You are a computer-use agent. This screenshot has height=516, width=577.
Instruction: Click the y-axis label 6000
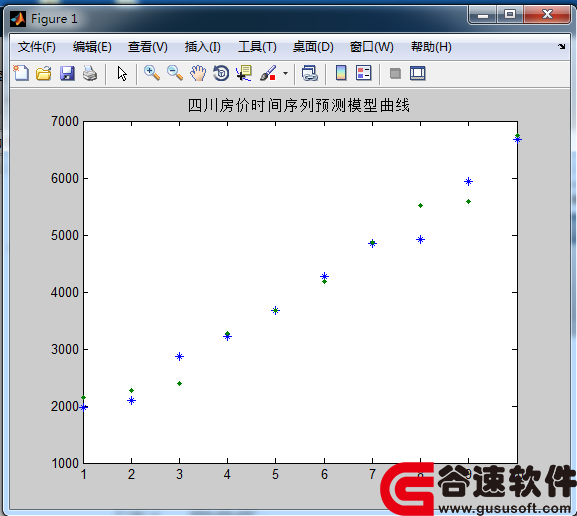click(x=65, y=179)
